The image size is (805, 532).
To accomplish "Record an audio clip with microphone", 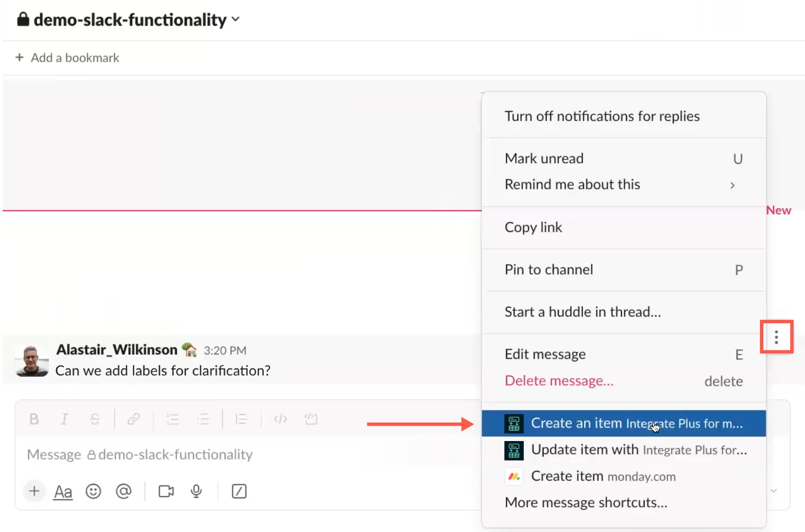I will pos(196,491).
